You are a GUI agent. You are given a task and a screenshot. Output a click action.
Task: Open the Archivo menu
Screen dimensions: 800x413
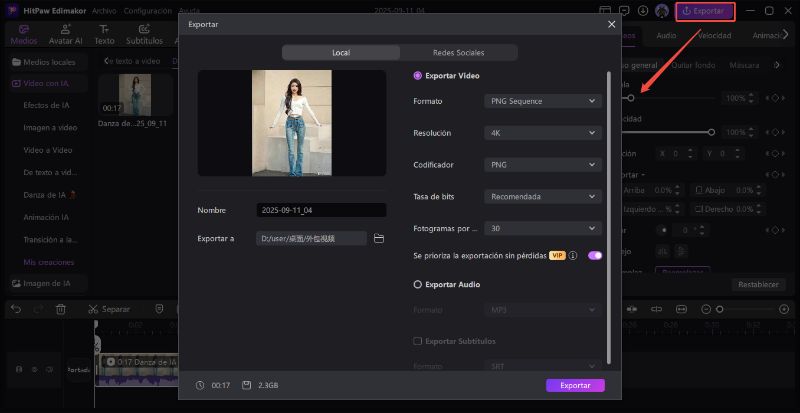(104, 11)
